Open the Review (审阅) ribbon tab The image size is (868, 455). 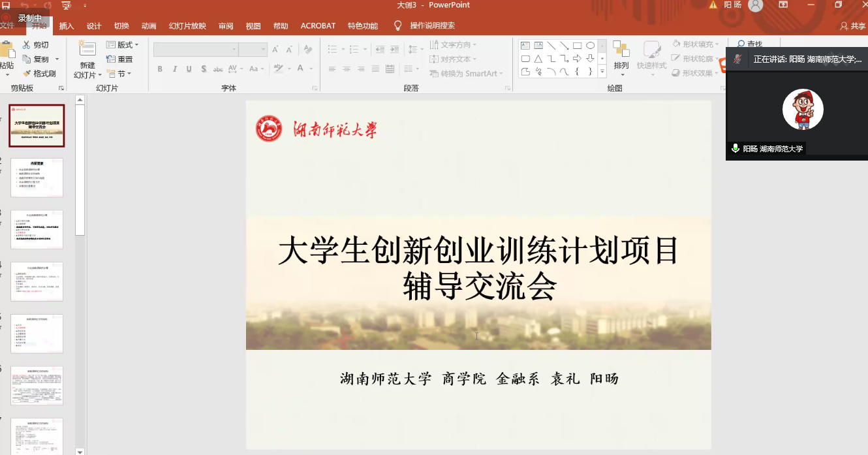226,26
